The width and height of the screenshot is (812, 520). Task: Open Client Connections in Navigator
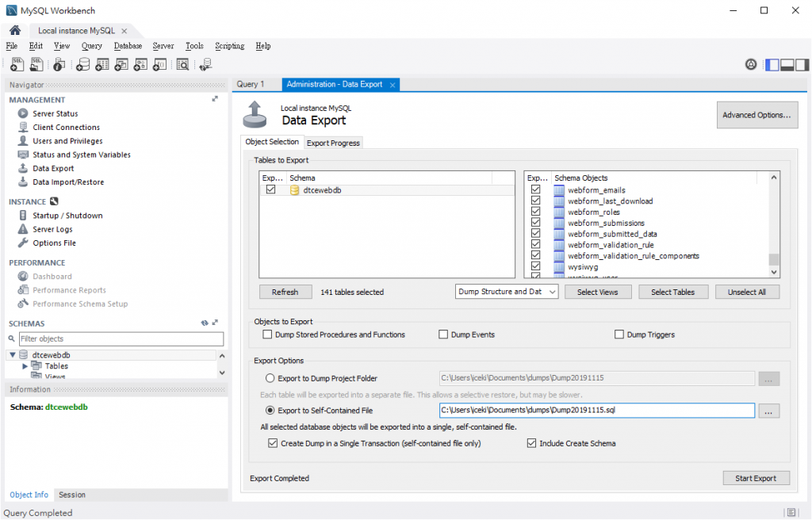67,128
